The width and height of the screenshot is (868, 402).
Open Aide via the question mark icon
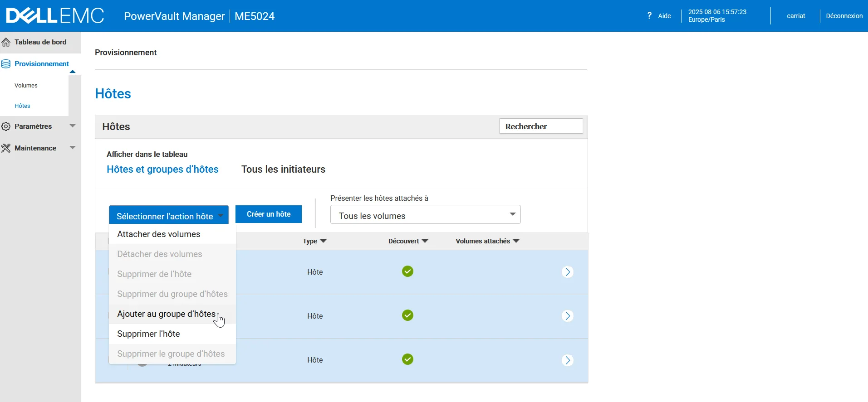(649, 16)
